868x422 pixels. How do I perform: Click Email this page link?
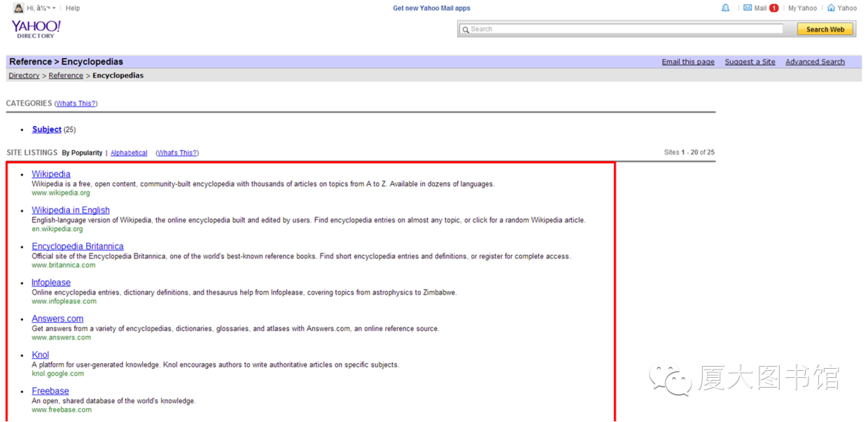(x=688, y=62)
